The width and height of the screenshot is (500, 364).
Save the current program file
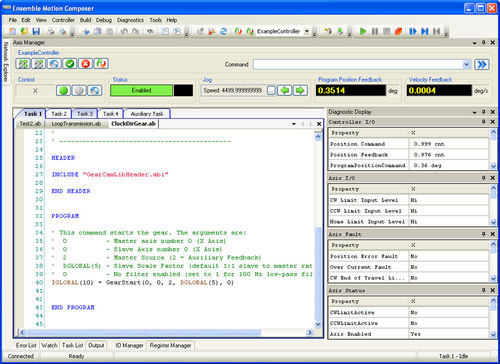point(36,31)
